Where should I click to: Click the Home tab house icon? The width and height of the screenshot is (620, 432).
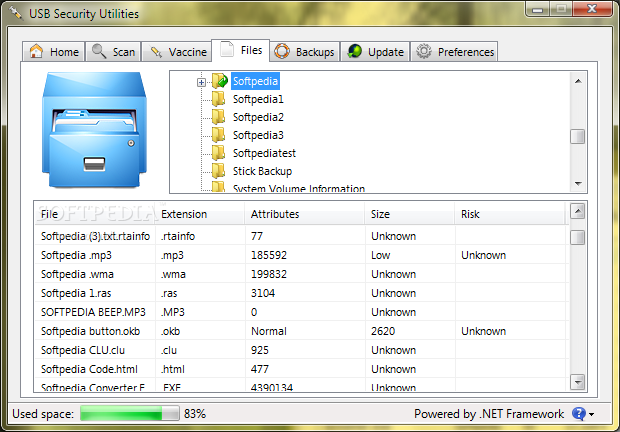pos(36,51)
